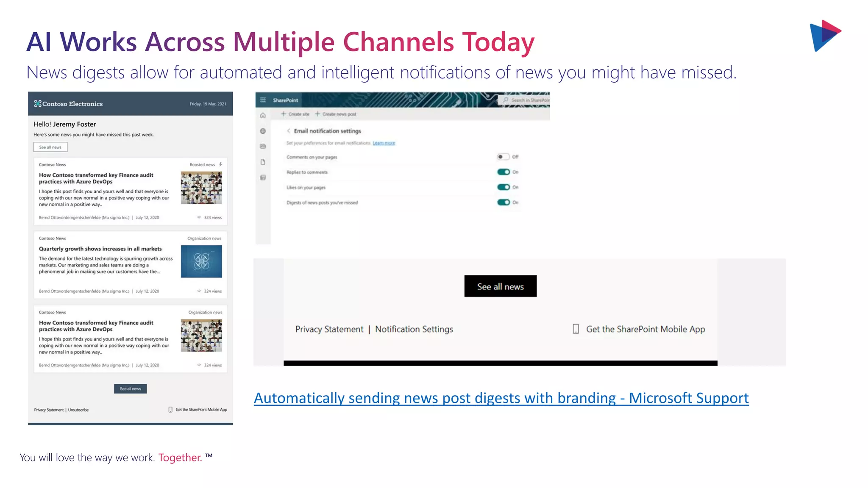This screenshot has width=868, height=488.
Task: Click the crowd thumbnail on first news card
Action: coord(201,188)
